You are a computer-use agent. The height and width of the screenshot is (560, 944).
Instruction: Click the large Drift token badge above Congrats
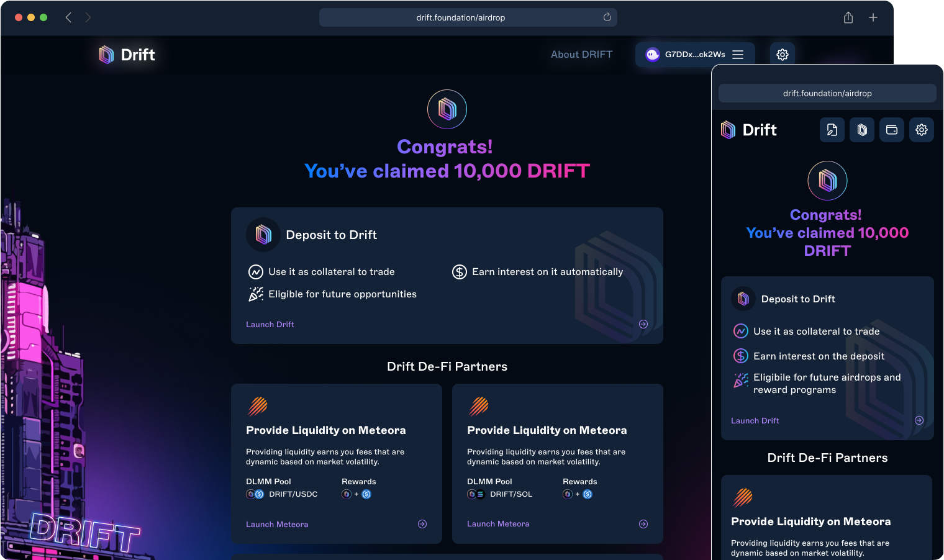click(447, 109)
